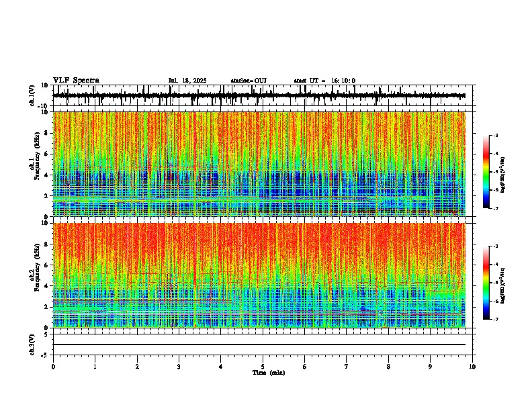Select the "Time (min)" axis label
Screen dimensions: 532x411
(269, 373)
